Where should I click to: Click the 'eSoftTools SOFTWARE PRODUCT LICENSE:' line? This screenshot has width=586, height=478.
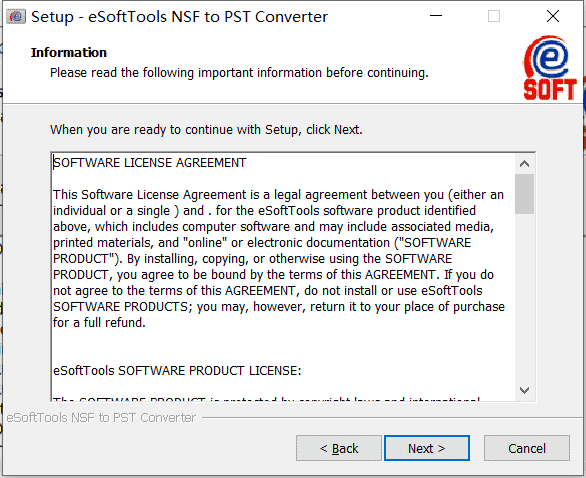[x=177, y=371]
